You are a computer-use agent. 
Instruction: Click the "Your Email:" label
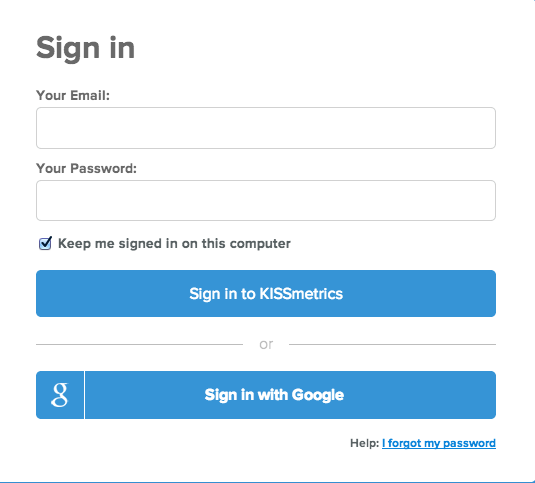click(x=73, y=96)
